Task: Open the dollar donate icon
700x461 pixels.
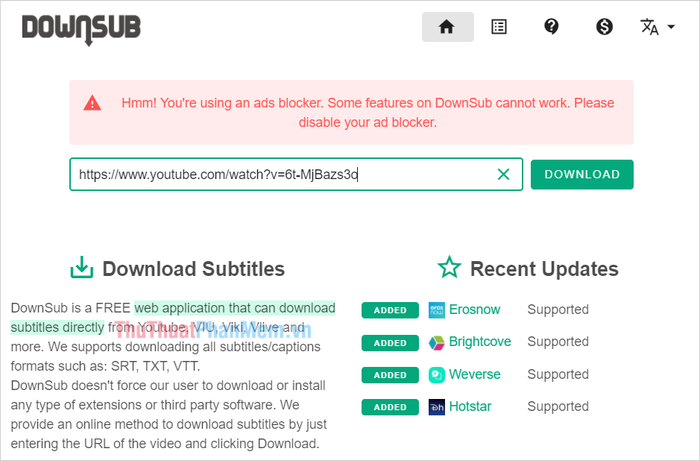Action: pos(604,27)
